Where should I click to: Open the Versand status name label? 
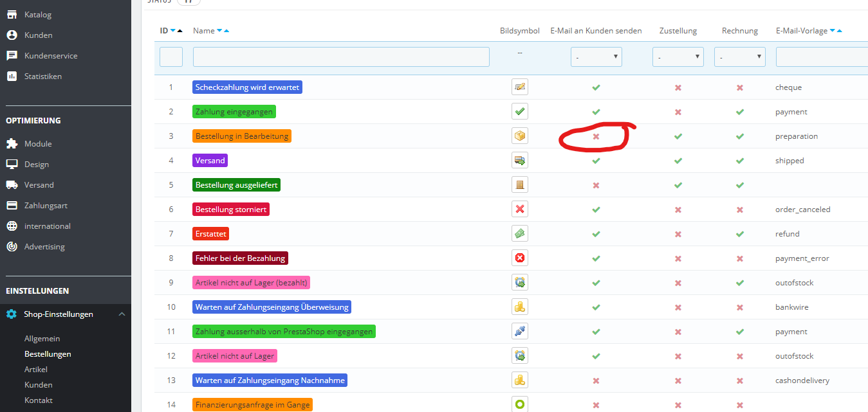210,160
